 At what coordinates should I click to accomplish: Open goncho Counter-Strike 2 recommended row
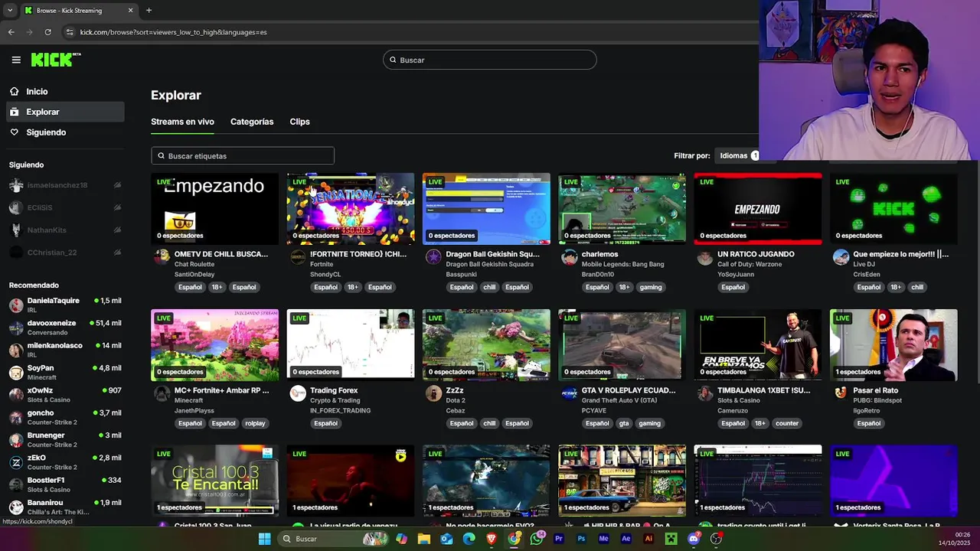(x=64, y=417)
